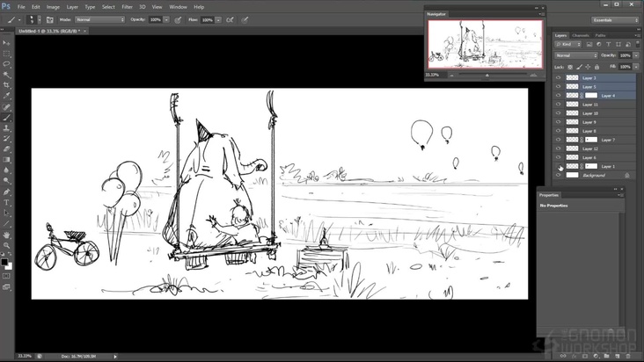Select the Pen tool
This screenshot has height=362, width=644.
6,192
